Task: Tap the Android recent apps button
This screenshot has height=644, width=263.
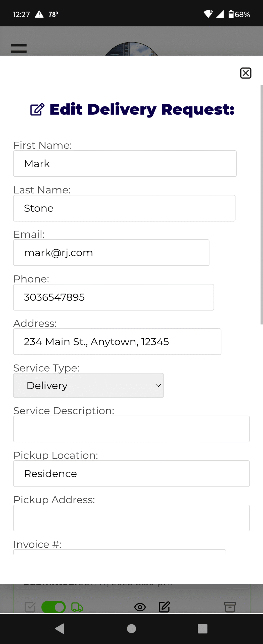Action: 202,628
